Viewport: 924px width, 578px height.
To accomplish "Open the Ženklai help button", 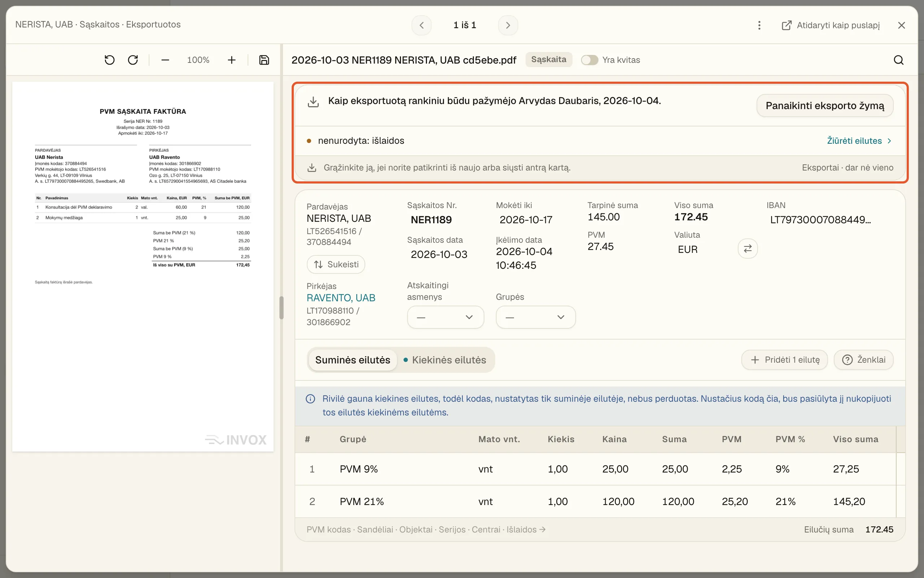I will (863, 360).
